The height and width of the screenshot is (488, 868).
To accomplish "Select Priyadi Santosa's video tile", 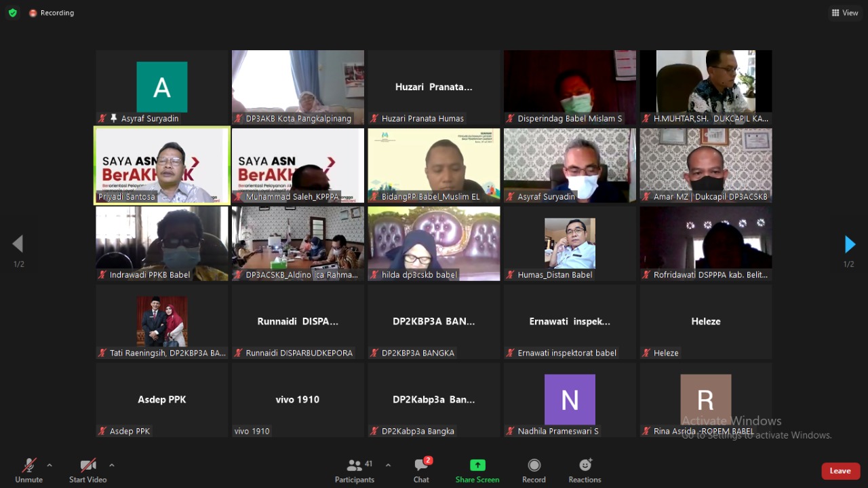I will tap(162, 166).
